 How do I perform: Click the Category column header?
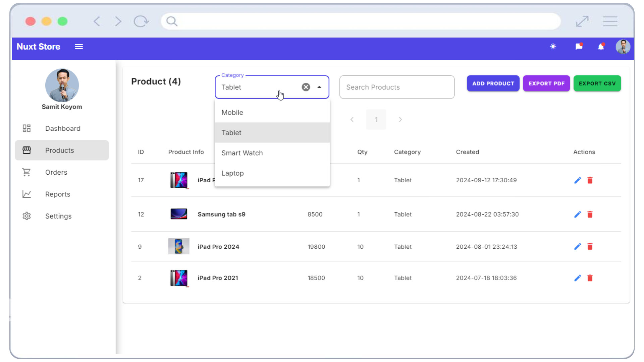coord(407,152)
